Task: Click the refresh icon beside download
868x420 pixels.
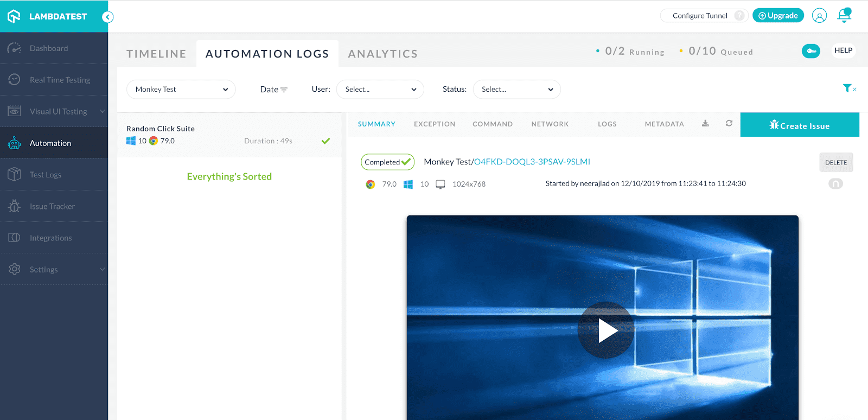Action: pos(729,124)
